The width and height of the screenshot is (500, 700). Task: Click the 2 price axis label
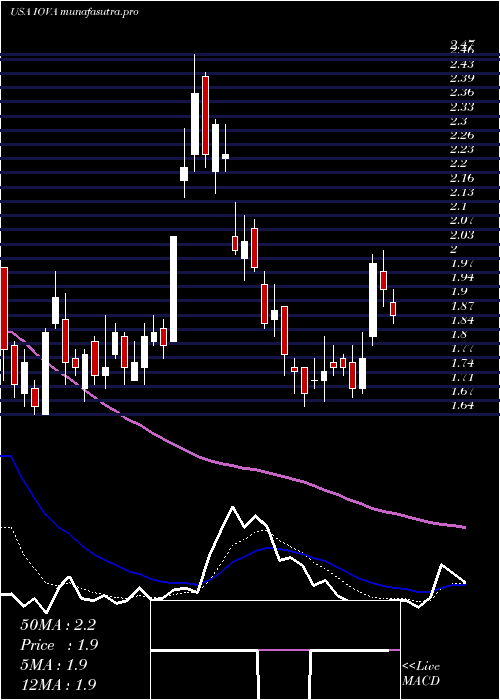[x=455, y=249]
